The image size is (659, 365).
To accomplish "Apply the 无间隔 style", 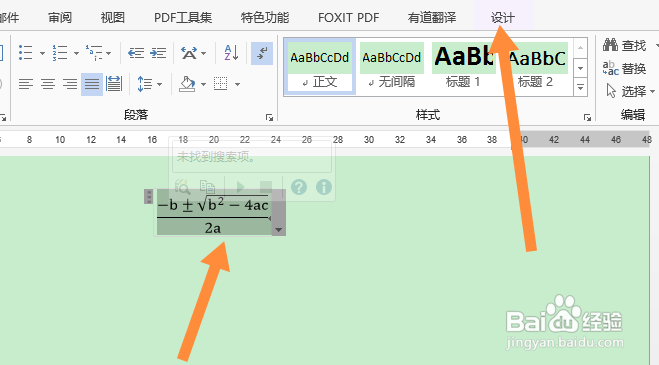I will click(x=392, y=66).
